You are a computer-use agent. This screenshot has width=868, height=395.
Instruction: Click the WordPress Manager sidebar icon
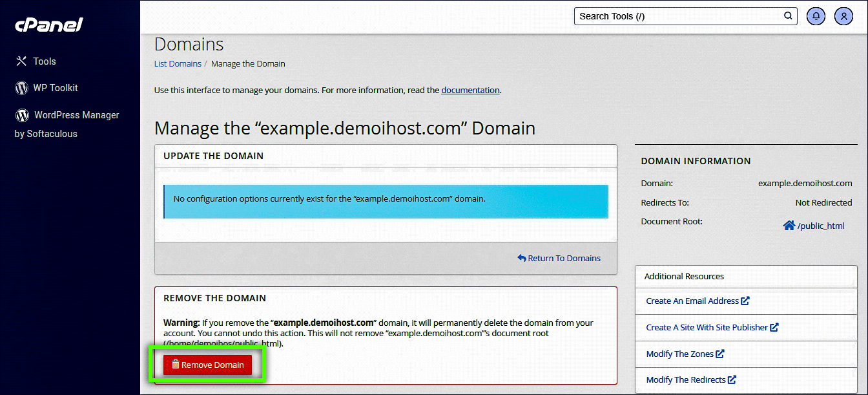[x=22, y=115]
